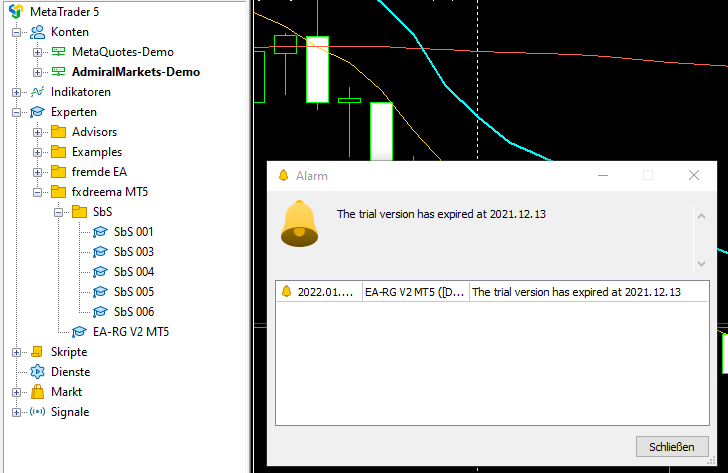The height and width of the screenshot is (473, 728).
Task: Click the Examples folder icon
Action: (x=58, y=152)
